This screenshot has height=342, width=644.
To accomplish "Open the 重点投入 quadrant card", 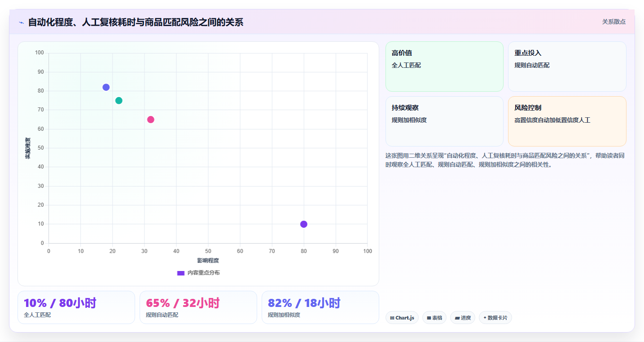I will (567, 67).
